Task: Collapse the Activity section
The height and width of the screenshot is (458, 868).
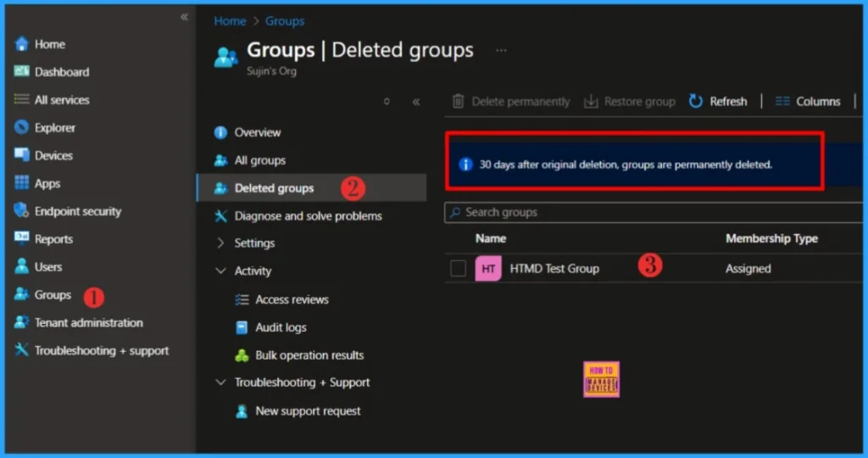Action: coord(220,271)
